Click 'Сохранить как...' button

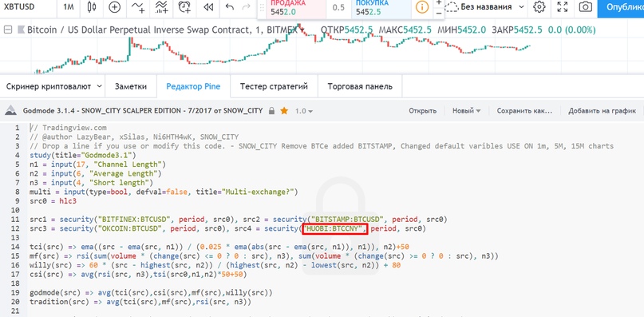pyautogui.click(x=524, y=111)
